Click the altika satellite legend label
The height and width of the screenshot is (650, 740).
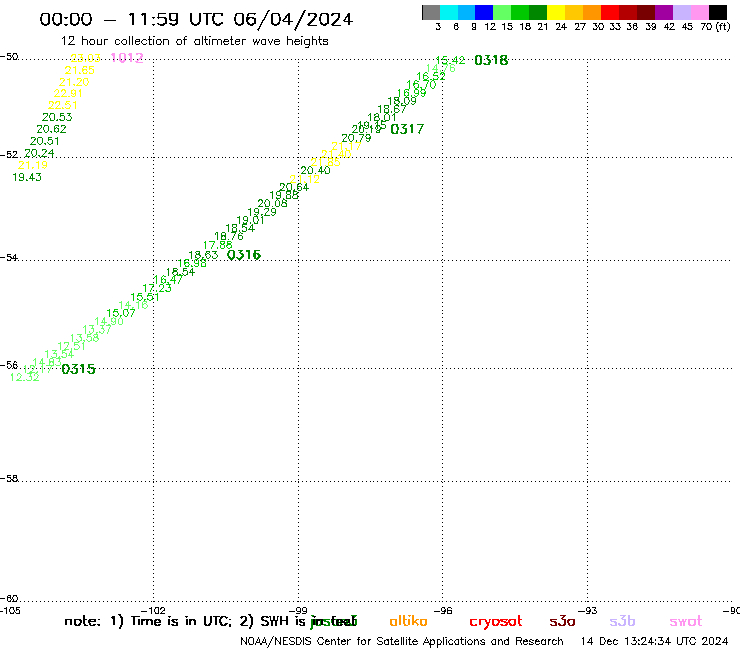(x=408, y=621)
